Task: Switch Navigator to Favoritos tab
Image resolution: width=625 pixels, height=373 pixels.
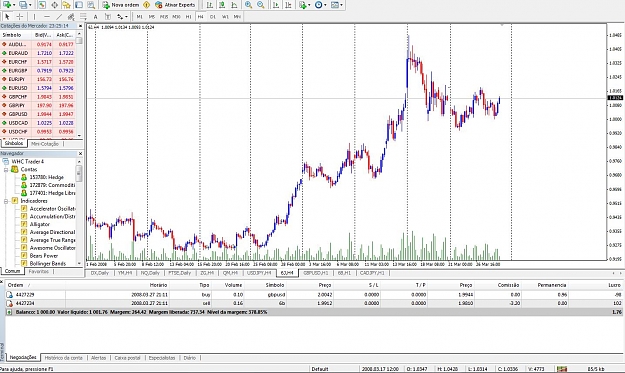Action: coord(39,271)
